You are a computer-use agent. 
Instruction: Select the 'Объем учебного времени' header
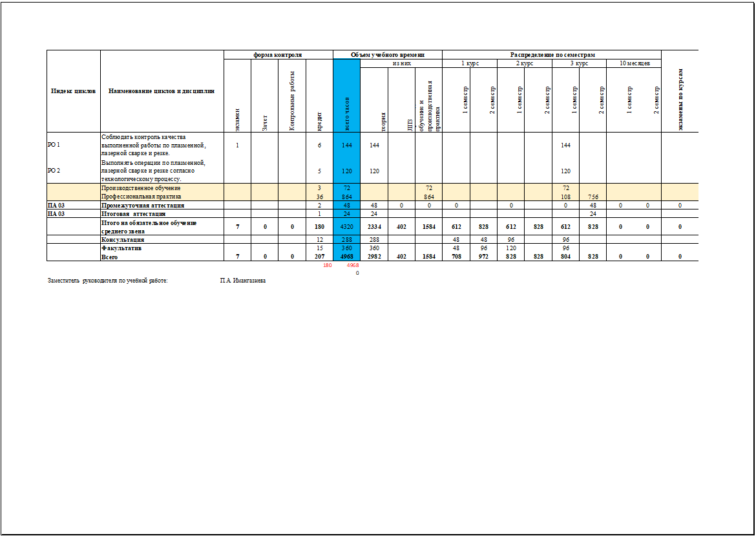pos(387,55)
